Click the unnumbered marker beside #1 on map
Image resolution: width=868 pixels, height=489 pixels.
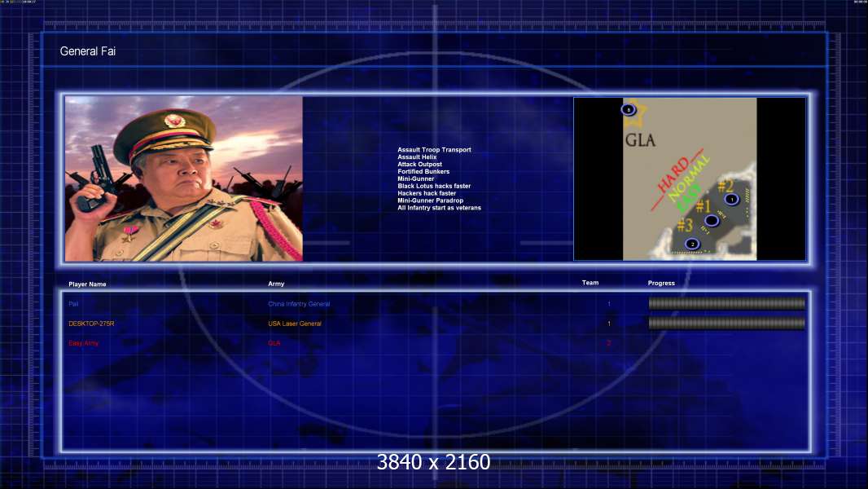coord(712,221)
